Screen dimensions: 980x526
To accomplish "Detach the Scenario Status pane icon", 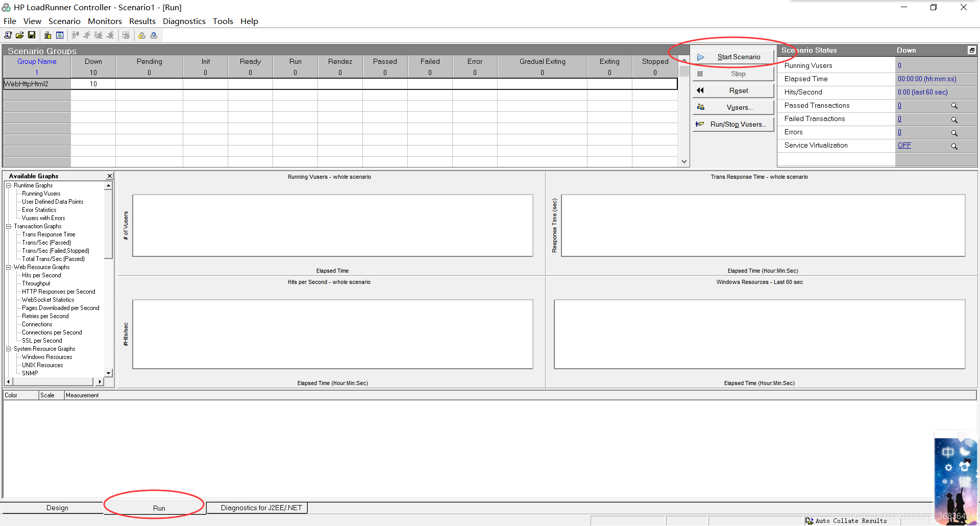I will point(972,50).
